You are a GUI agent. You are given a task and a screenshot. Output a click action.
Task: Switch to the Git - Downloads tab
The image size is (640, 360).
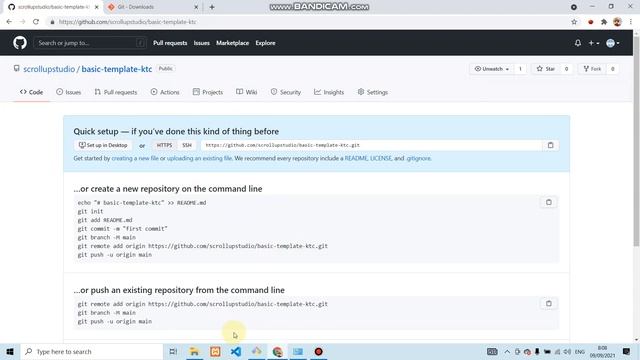pos(151,7)
